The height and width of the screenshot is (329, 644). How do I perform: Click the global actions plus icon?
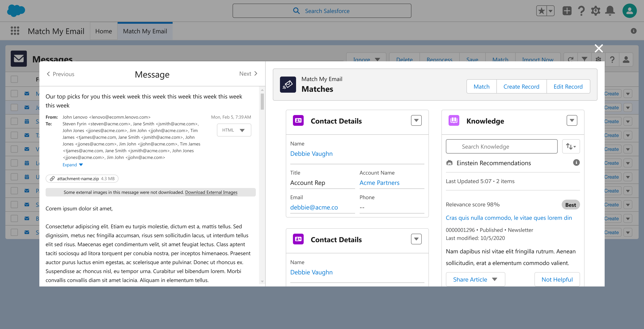[x=567, y=11]
